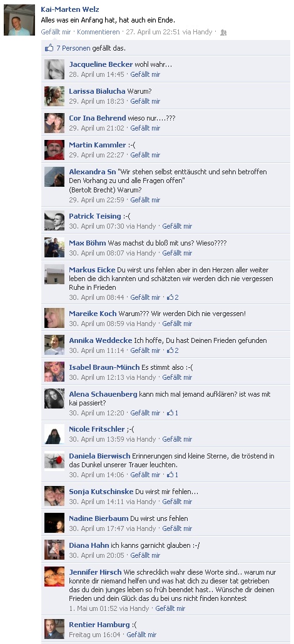Image resolution: width=294 pixels, height=644 pixels.
Task: Click the friends audience icon after via Handy
Action: pos(223,32)
